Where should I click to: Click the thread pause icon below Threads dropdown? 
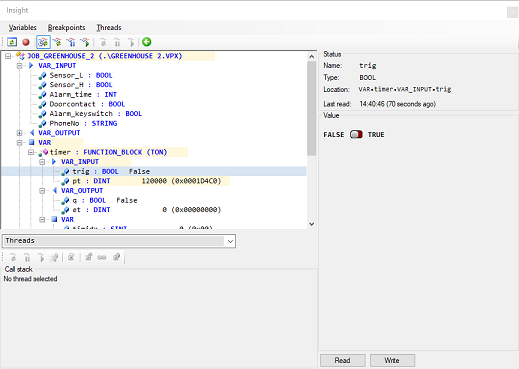click(x=27, y=257)
